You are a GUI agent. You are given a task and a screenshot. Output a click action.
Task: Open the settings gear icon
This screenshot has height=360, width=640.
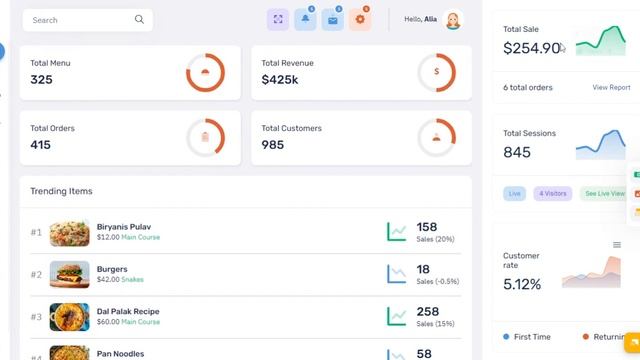click(360, 19)
